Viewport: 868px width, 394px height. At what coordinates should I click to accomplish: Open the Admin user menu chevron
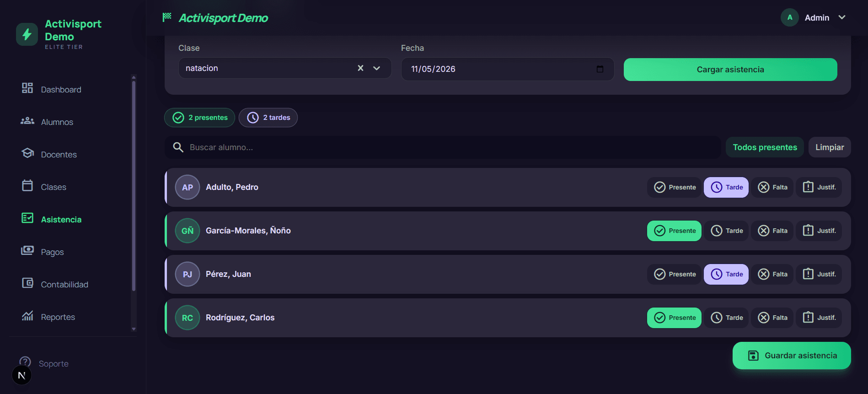click(x=841, y=17)
